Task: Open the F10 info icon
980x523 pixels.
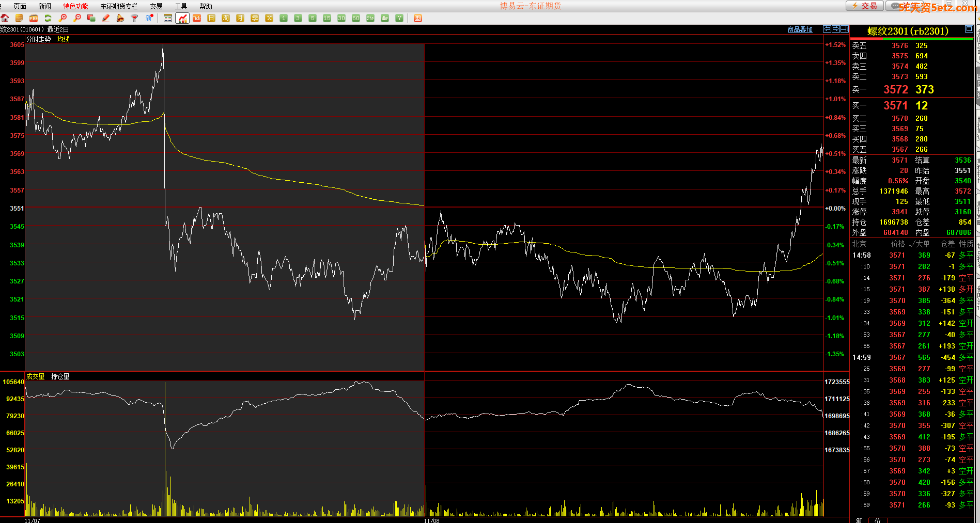Action: pyautogui.click(x=34, y=18)
